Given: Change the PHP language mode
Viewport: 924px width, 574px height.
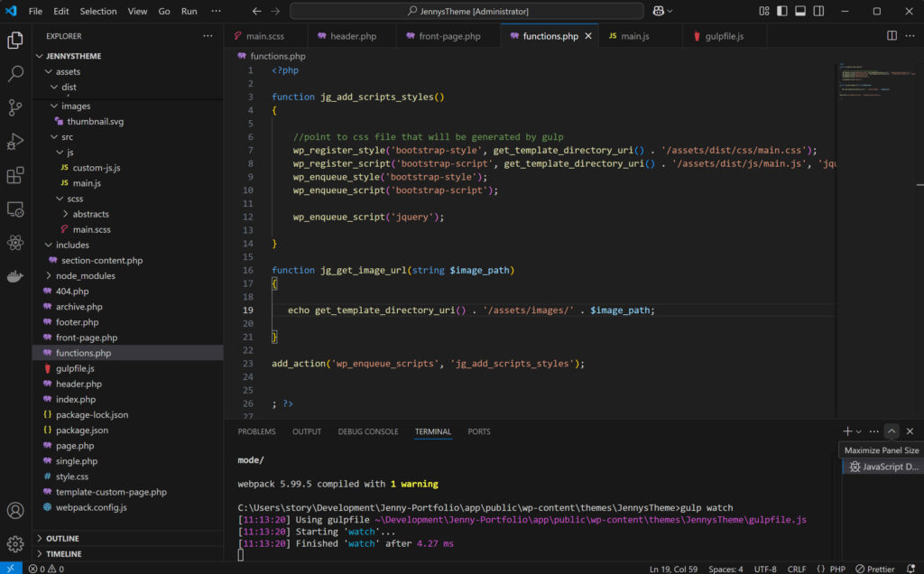Looking at the screenshot, I should point(837,569).
